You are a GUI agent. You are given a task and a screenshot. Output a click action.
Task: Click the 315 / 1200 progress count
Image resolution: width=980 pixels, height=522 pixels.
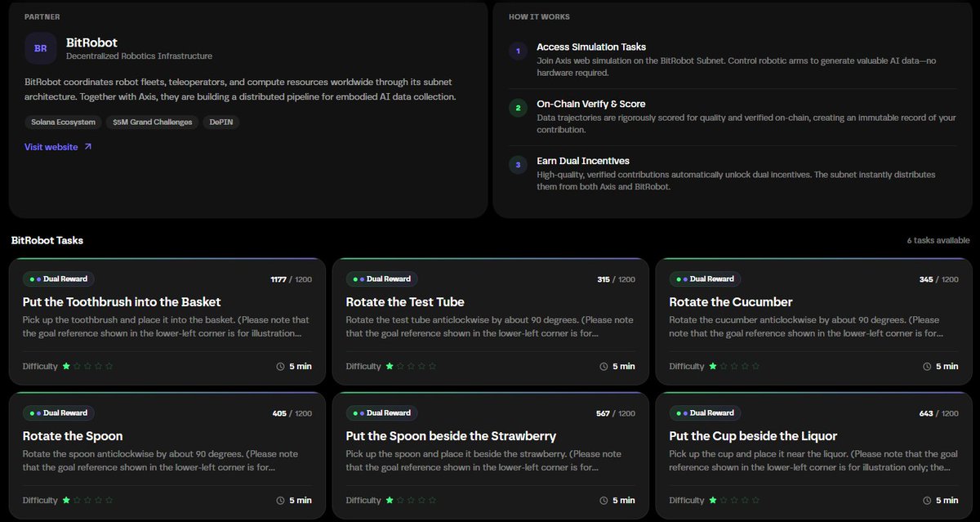(616, 279)
